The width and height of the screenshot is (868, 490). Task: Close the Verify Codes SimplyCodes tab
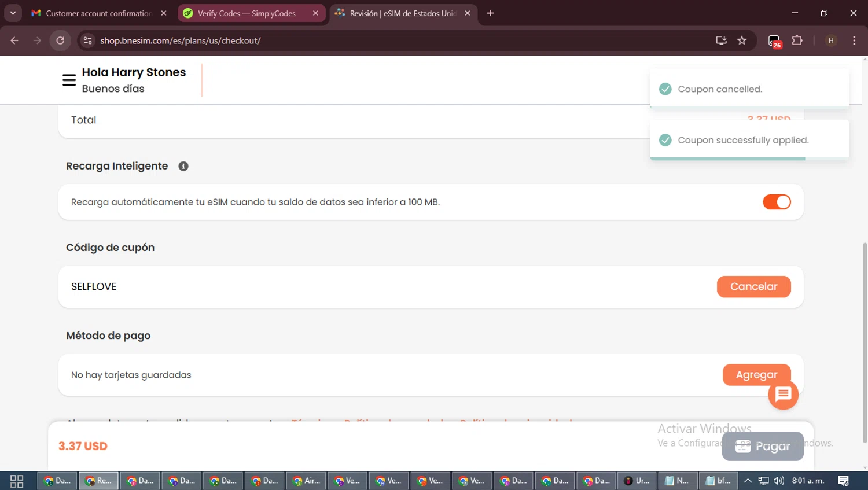coord(315,13)
